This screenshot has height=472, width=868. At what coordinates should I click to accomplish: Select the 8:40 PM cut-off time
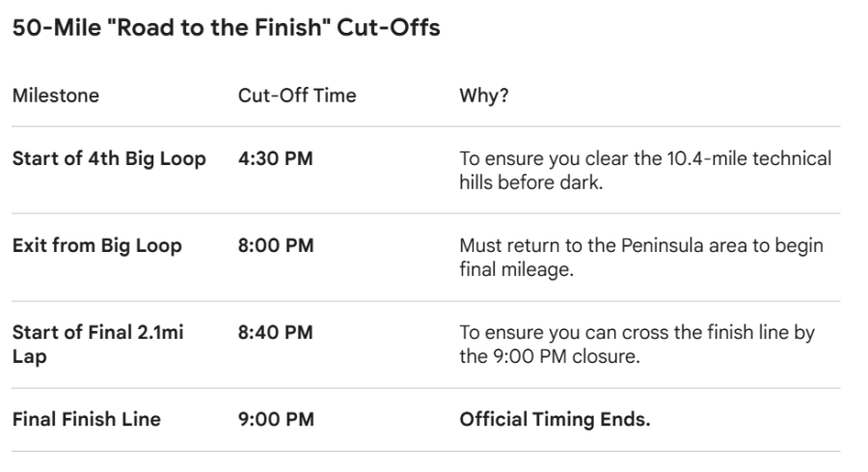click(x=275, y=333)
